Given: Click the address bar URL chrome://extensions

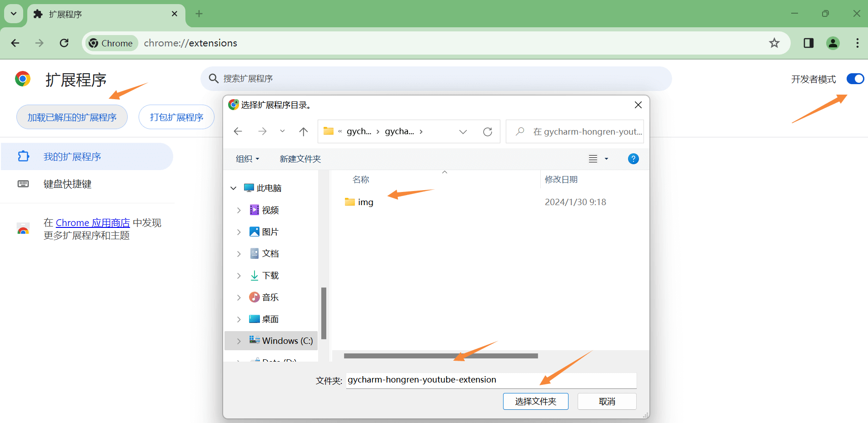Looking at the screenshot, I should 190,43.
